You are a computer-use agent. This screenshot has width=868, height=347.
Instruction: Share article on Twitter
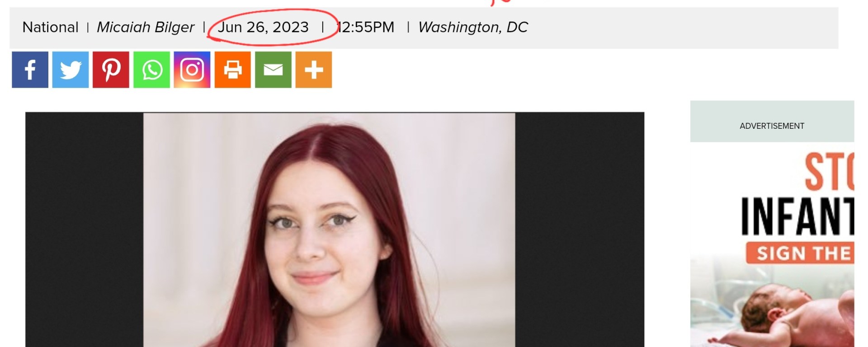point(71,70)
